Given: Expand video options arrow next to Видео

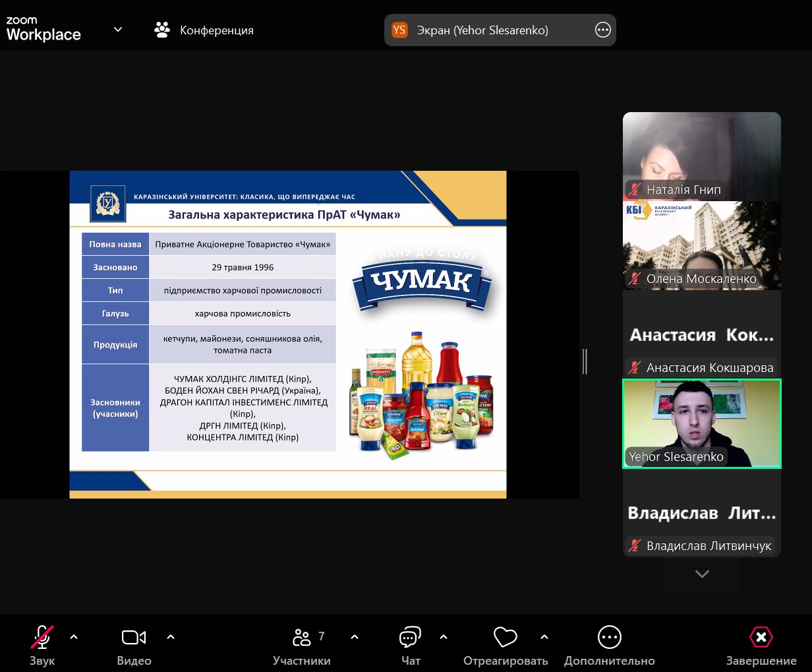Looking at the screenshot, I should [171, 637].
